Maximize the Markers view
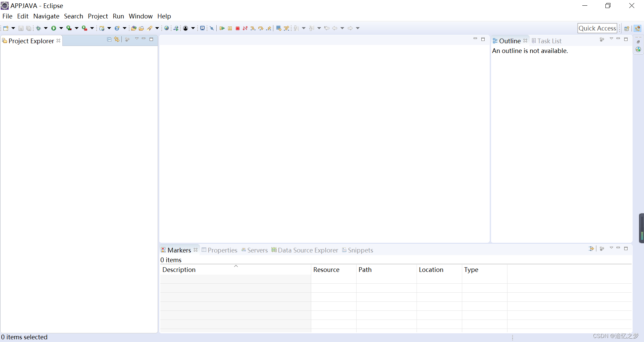This screenshot has height=342, width=644. click(626, 249)
